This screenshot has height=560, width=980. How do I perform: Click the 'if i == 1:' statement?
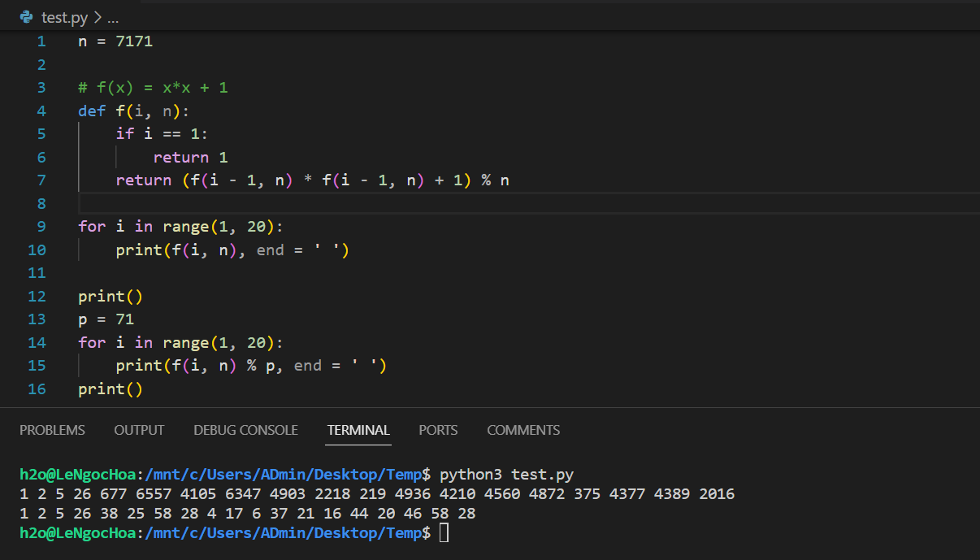point(163,133)
